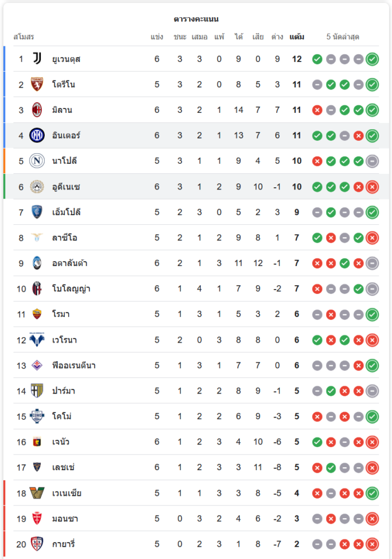Click the ชนะ column header
The height and width of the screenshot is (559, 392).
[180, 37]
